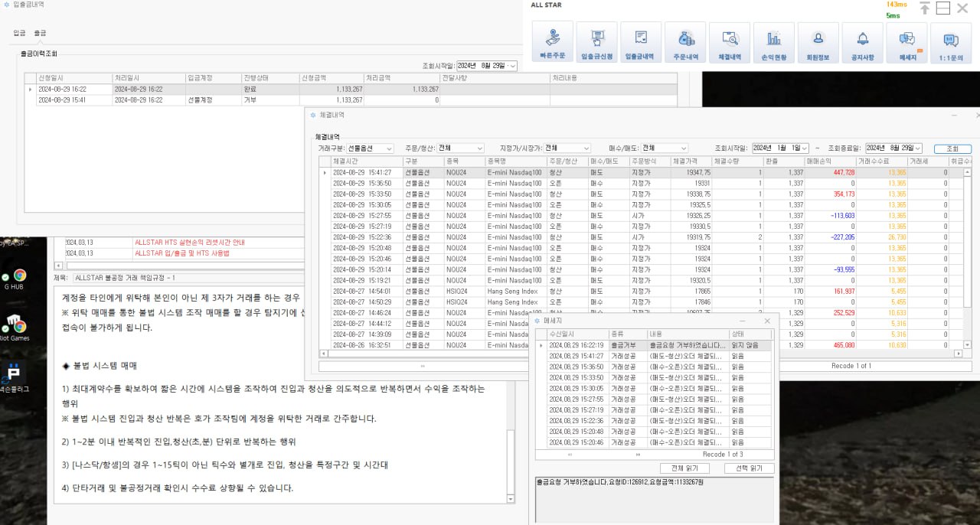Sort by the 거래수수료 column header
Image resolution: width=980 pixels, height=525 pixels.
coord(882,161)
